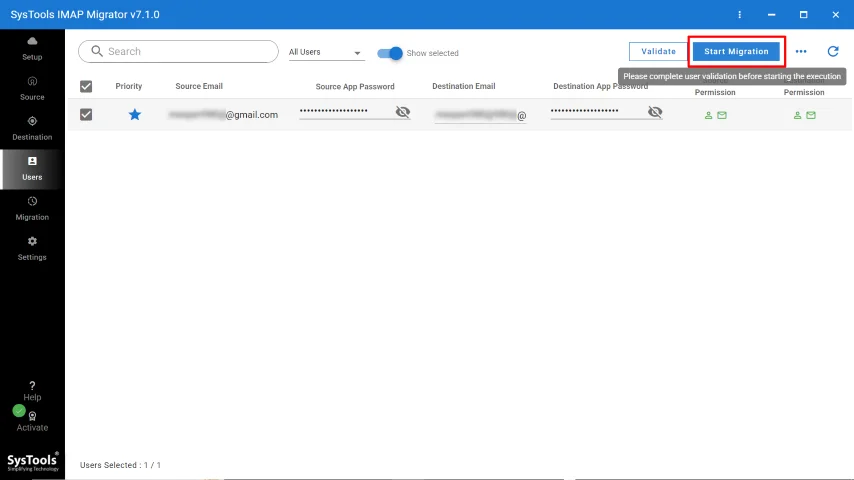Click the Source Email column header

click(199, 86)
